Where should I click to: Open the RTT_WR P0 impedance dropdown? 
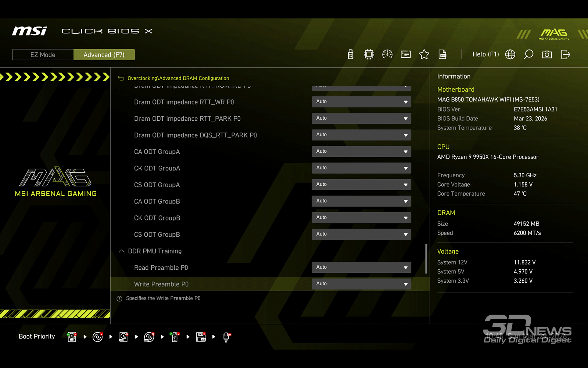(x=361, y=102)
